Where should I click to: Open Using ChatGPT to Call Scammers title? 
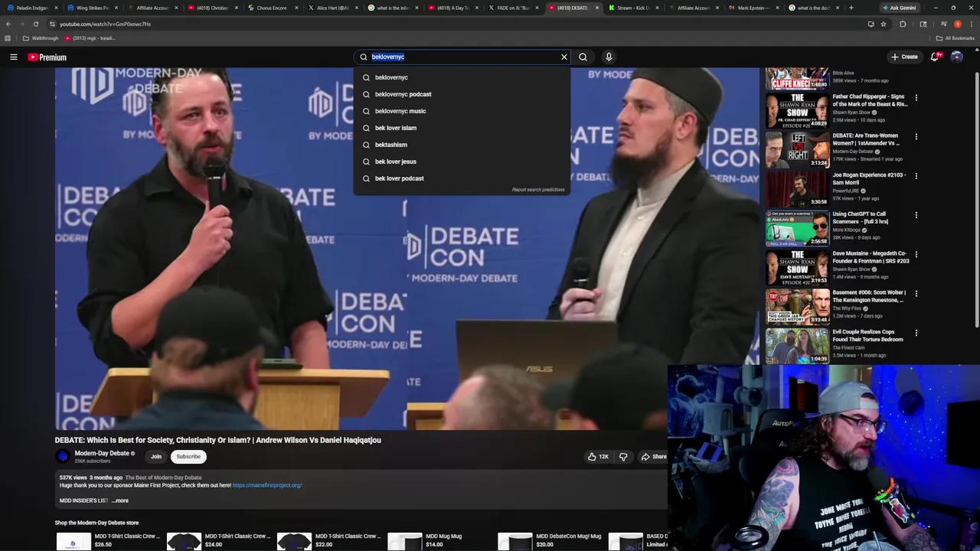point(860,218)
